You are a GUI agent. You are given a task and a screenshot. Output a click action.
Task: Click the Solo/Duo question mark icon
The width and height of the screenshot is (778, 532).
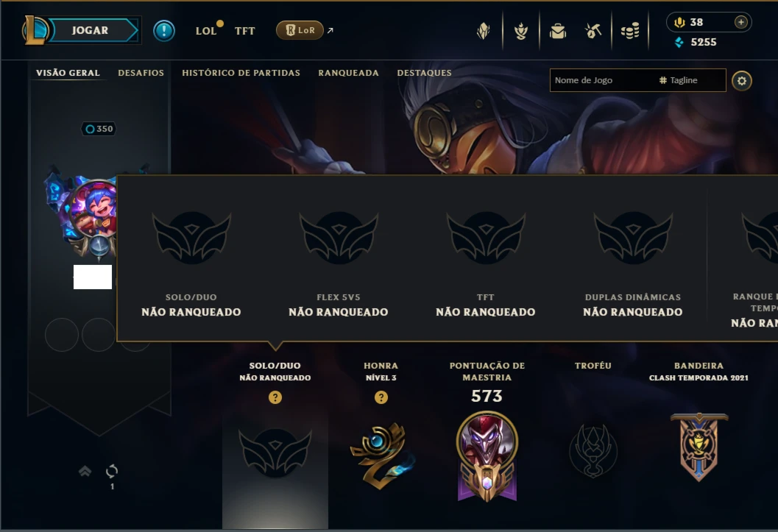[275, 397]
